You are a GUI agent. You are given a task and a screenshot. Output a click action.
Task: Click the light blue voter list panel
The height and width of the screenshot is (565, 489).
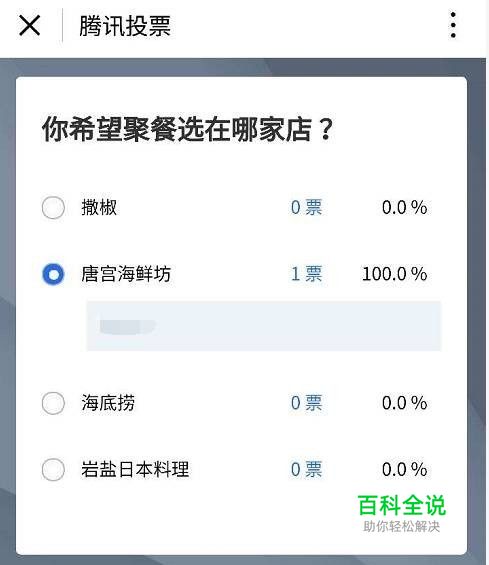[263, 326]
